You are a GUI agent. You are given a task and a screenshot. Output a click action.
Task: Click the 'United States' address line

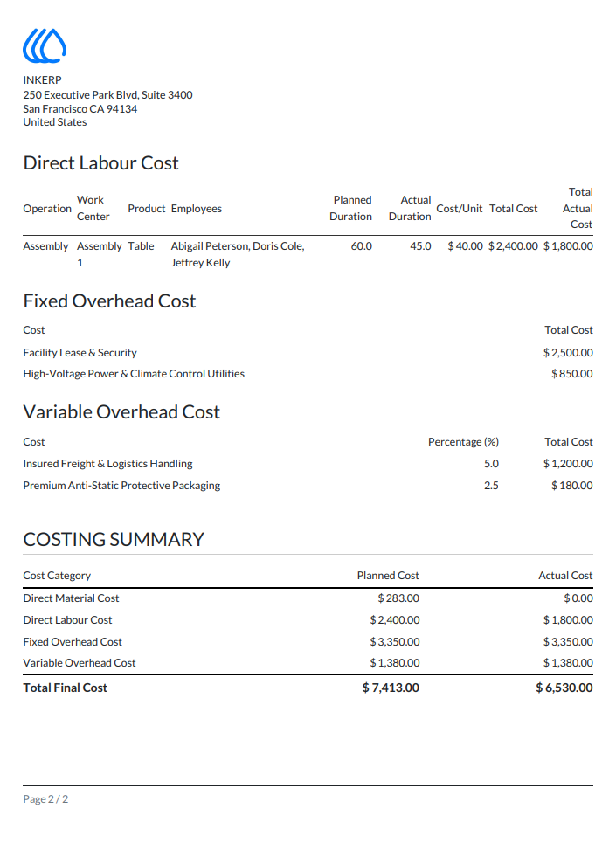tap(55, 122)
